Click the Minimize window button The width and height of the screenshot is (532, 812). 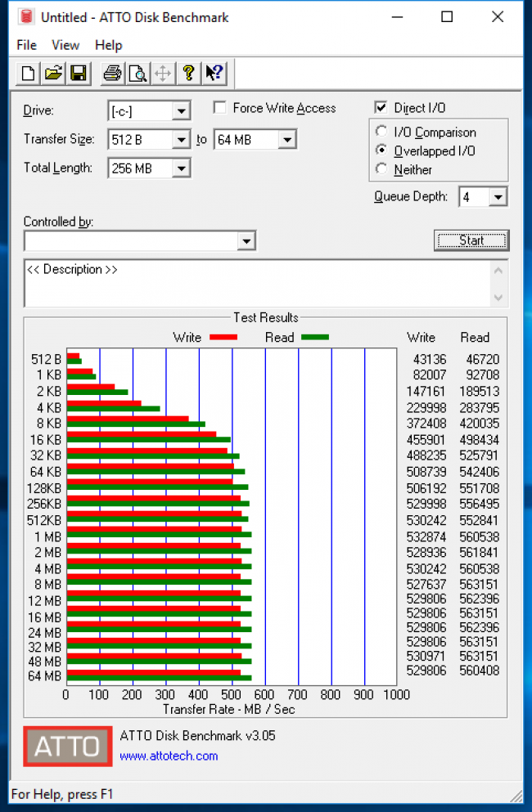[x=398, y=17]
